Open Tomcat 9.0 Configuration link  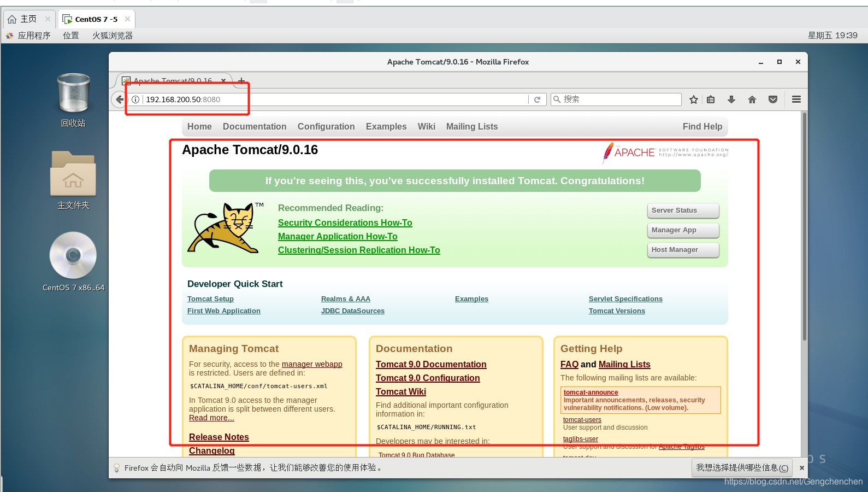pos(428,378)
